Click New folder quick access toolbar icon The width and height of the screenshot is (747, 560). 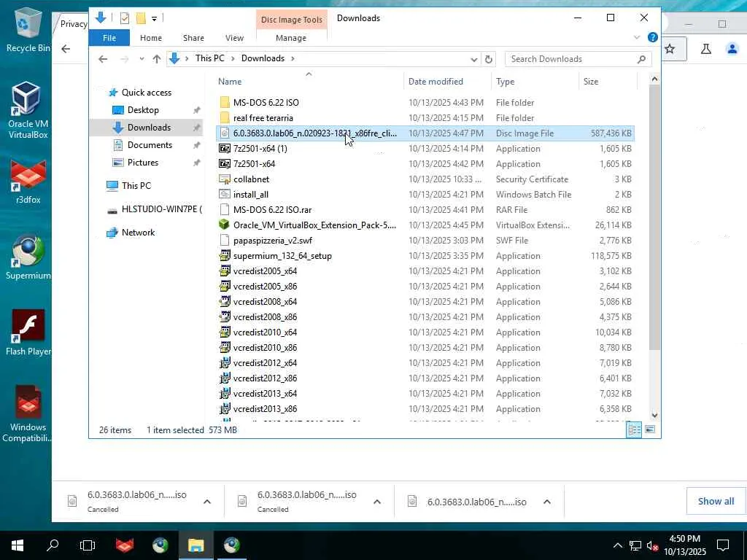[141, 18]
